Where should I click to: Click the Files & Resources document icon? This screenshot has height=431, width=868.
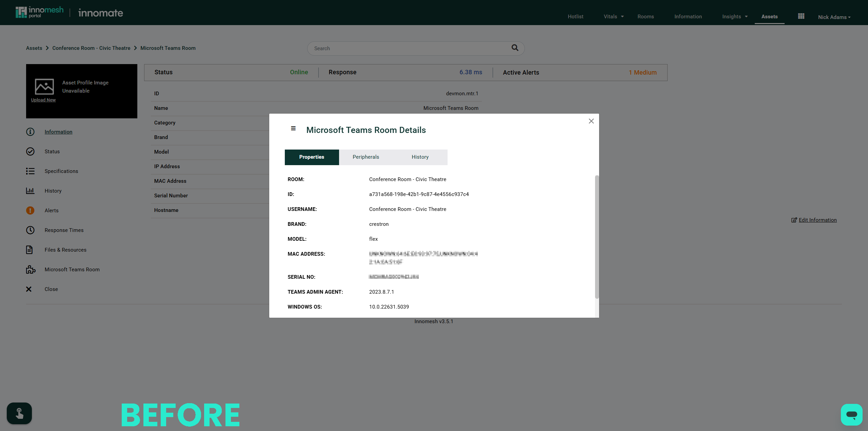29,250
